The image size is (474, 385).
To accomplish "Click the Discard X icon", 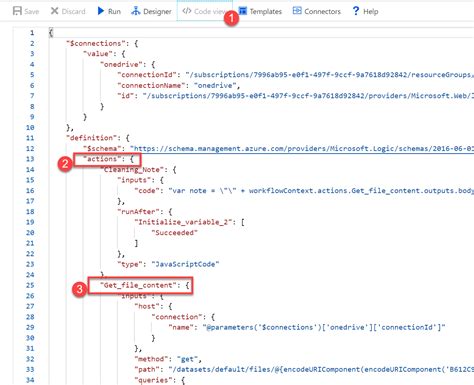I will coord(54,11).
